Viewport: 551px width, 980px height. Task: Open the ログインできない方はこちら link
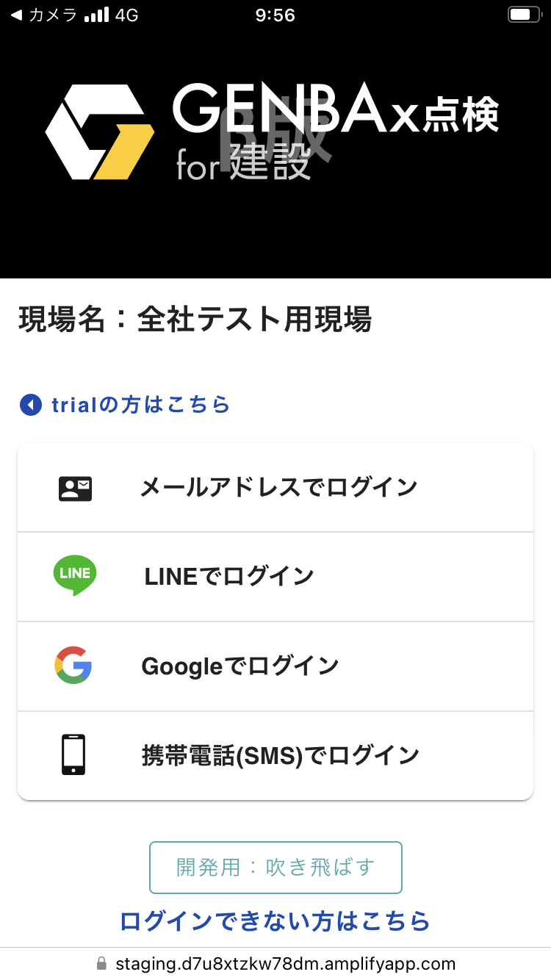click(275, 920)
